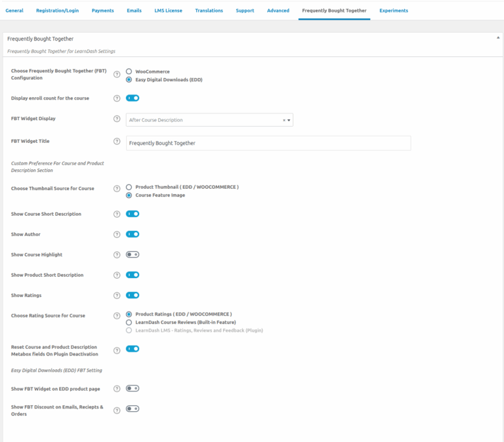Open help for Show Product Short Description
This screenshot has height=442, width=504.
(x=117, y=275)
